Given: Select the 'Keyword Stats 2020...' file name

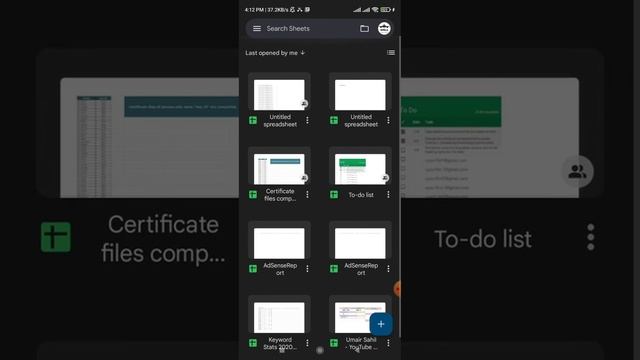Looking at the screenshot, I should coord(280,343).
